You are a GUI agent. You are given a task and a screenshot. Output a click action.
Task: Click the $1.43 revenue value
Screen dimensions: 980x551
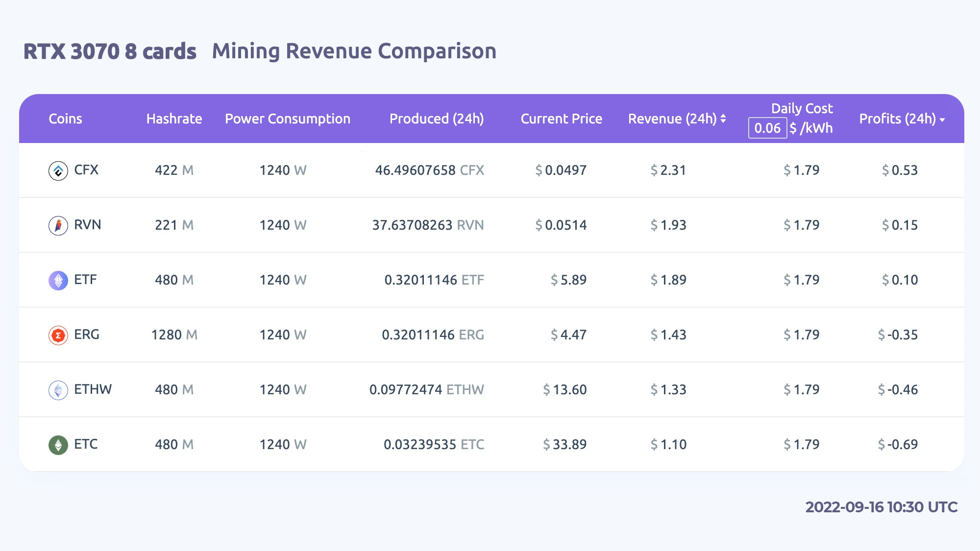pyautogui.click(x=668, y=335)
